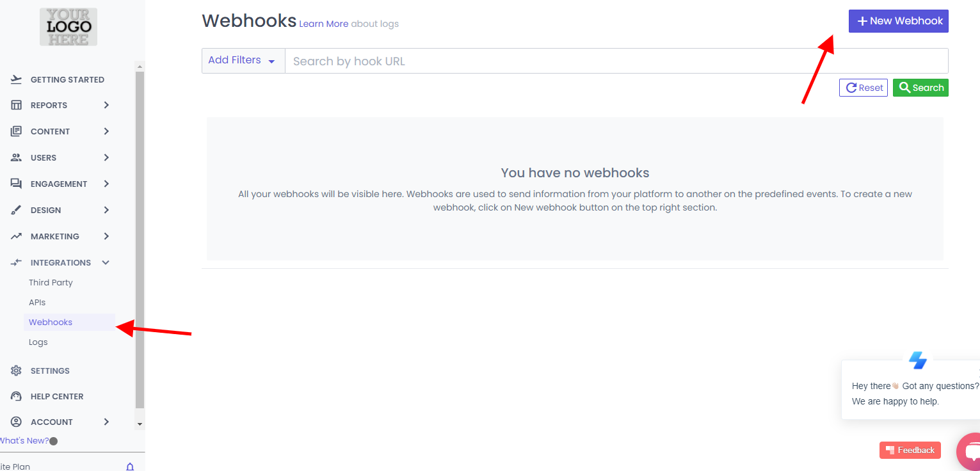
Task: Click the green Search button
Action: pos(920,88)
